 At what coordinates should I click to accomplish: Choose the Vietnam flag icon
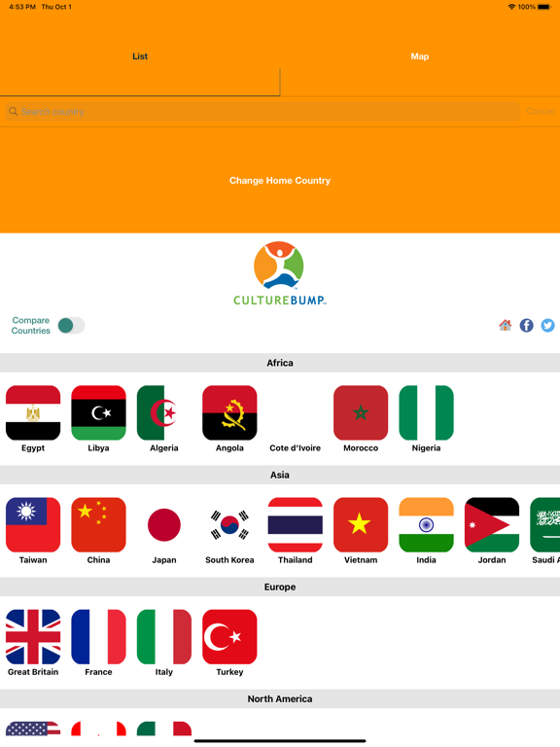pos(361,524)
